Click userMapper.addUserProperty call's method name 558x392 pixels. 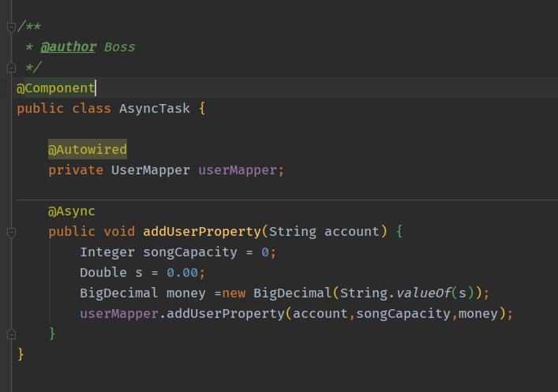[x=225, y=314]
